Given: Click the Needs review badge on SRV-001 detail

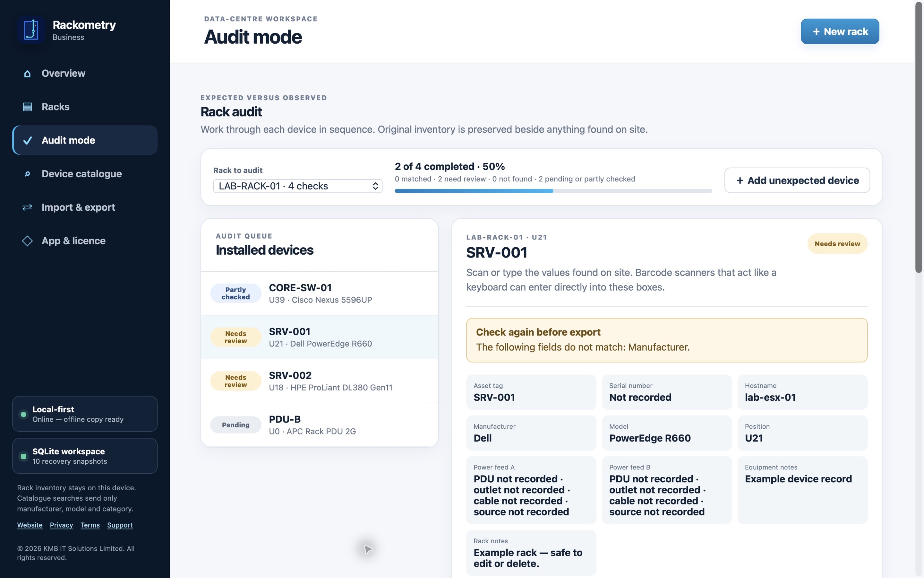Looking at the screenshot, I should click(837, 243).
